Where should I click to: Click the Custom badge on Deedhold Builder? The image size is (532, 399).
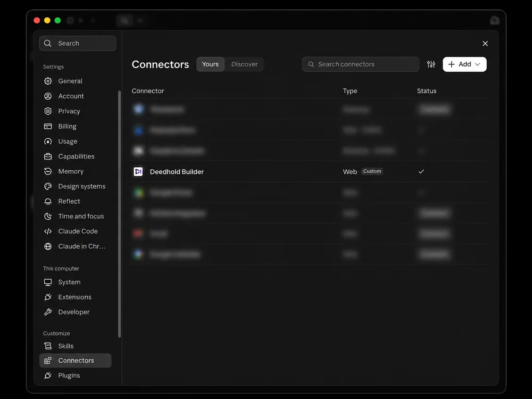click(372, 171)
